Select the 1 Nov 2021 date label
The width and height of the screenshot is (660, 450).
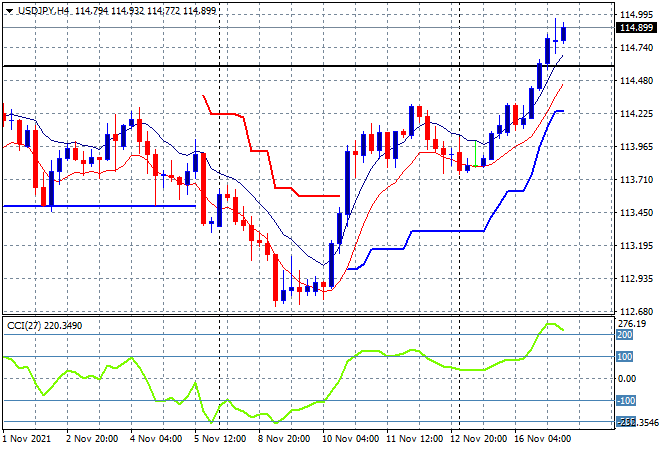pos(27,439)
